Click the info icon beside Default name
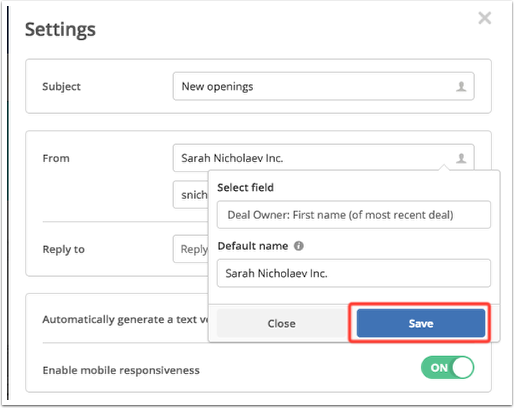The image size is (514, 408). click(298, 246)
